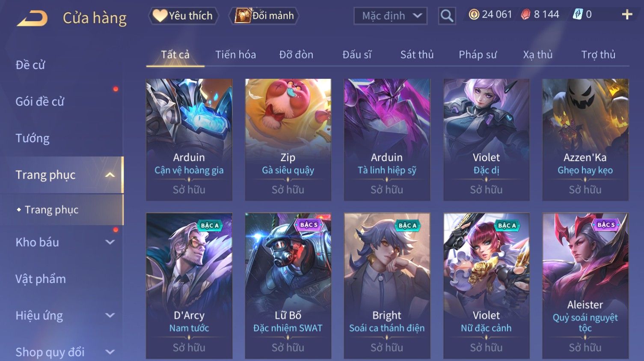Viewport: 644px width, 361px height.
Task: Click the blue voucher ticket icon
Action: (x=578, y=15)
